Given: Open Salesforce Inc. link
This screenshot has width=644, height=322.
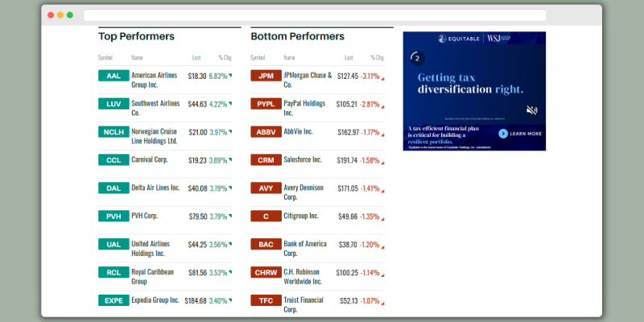Looking at the screenshot, I should (x=303, y=159).
